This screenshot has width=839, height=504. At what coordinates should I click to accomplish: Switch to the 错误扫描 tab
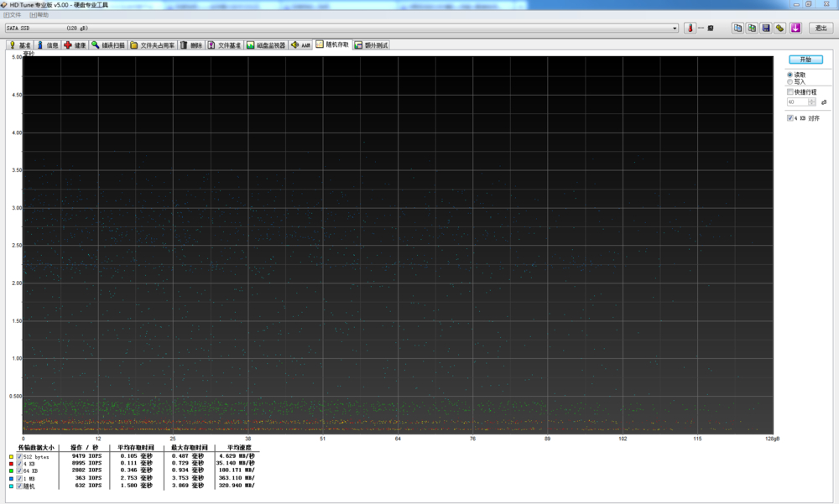click(108, 45)
